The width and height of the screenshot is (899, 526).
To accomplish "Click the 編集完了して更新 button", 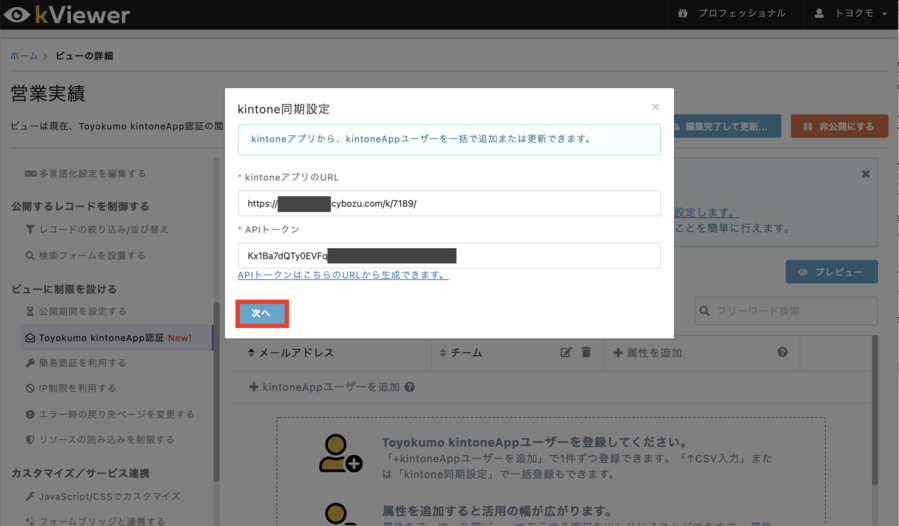I will pyautogui.click(x=724, y=126).
